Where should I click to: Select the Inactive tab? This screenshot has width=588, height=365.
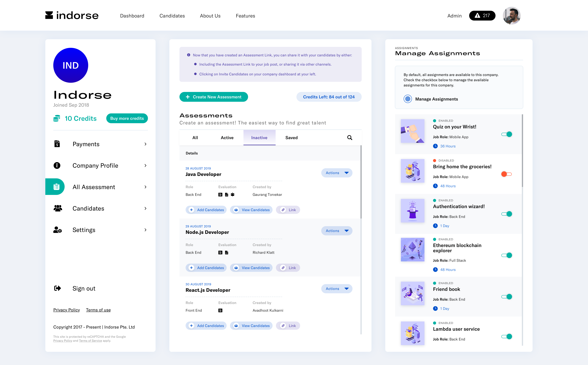pos(259,138)
